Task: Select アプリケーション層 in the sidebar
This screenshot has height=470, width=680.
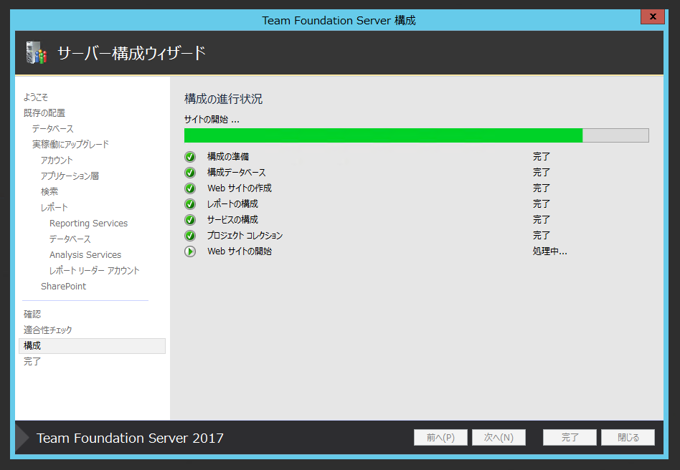Action: (x=70, y=176)
